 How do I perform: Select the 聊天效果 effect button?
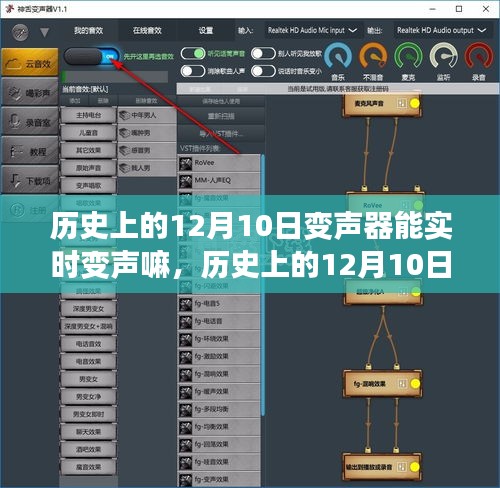click(88, 432)
